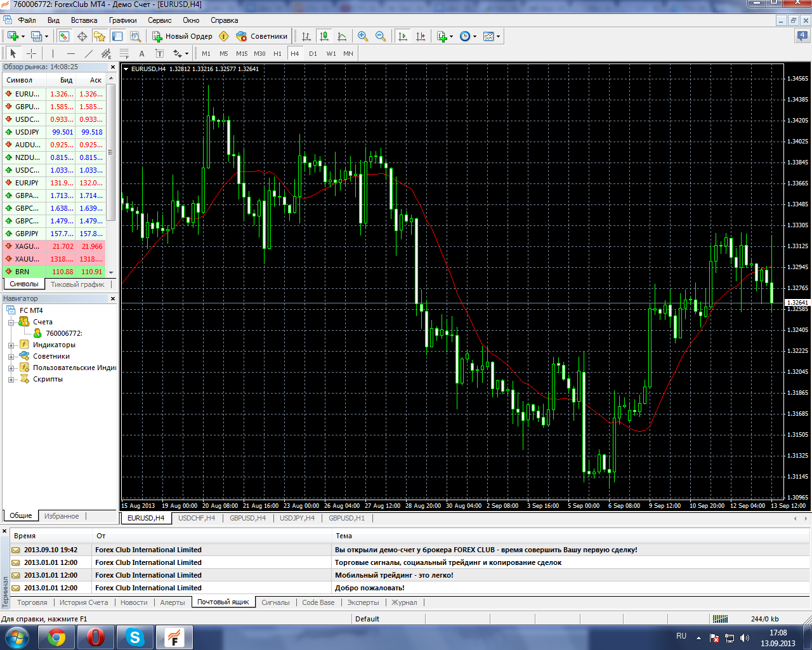The height and width of the screenshot is (650, 812).
Task: Click the Profiles toolbar icon
Action: coord(36,36)
